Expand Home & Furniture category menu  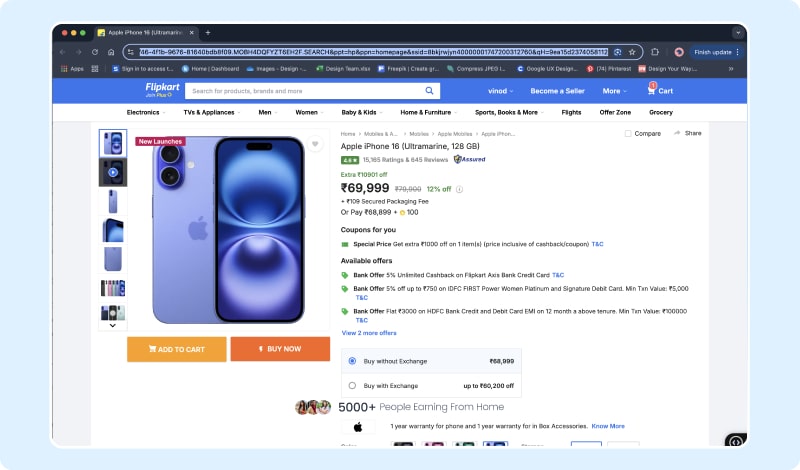point(428,112)
